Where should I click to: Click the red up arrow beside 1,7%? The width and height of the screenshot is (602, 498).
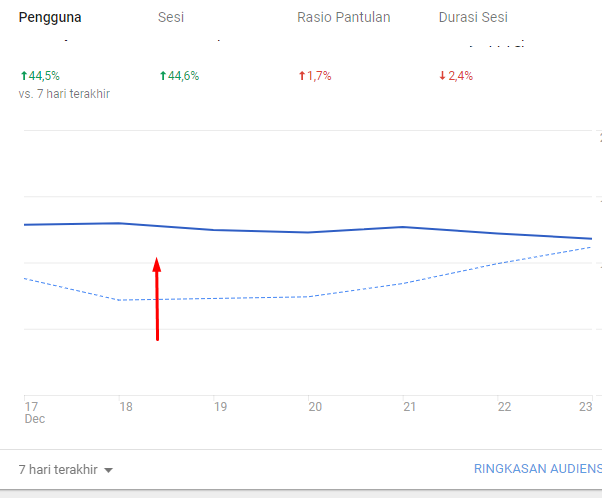click(x=302, y=75)
